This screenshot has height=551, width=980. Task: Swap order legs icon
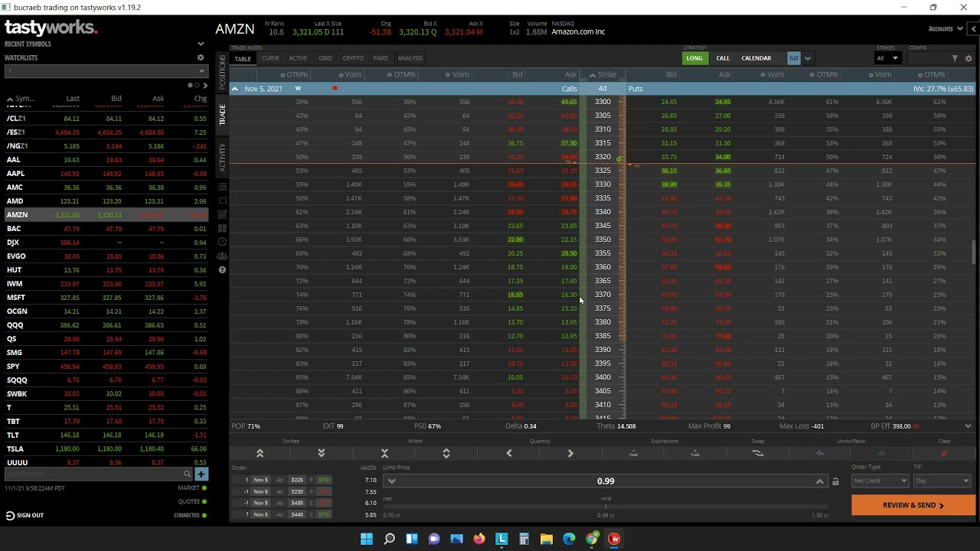point(757,453)
